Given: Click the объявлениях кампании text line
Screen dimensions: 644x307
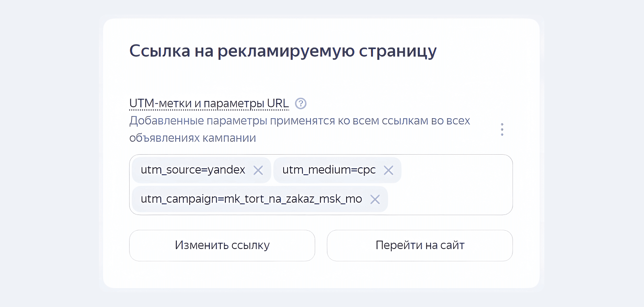Looking at the screenshot, I should pyautogui.click(x=192, y=138).
